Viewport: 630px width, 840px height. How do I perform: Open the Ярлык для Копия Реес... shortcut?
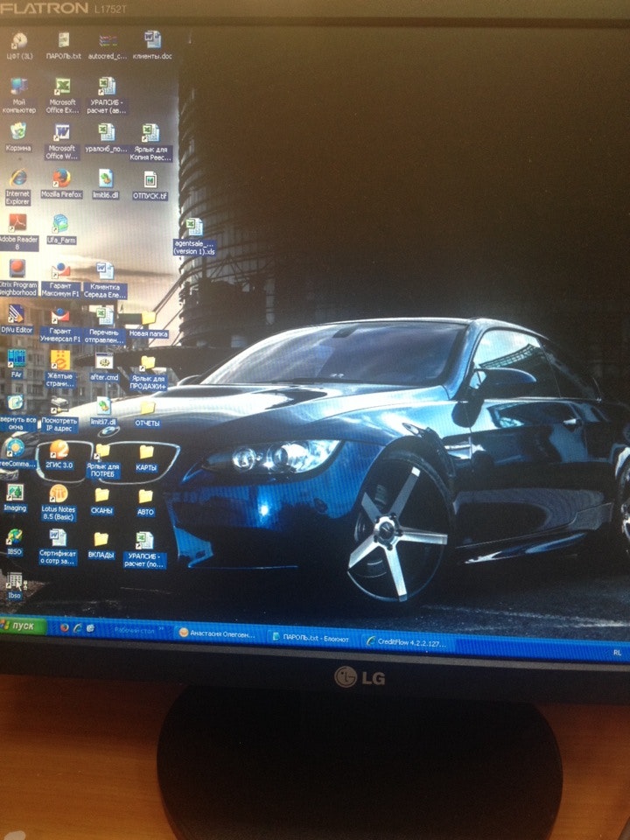click(x=150, y=142)
